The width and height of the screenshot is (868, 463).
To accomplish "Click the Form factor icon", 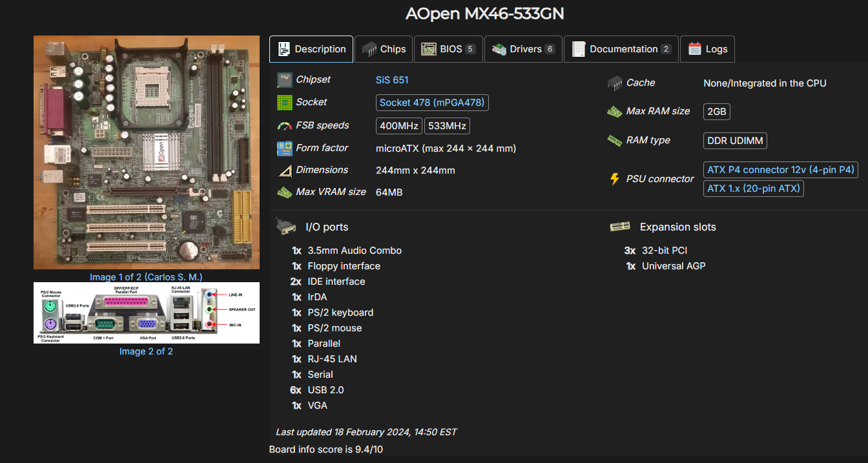I will click(284, 148).
